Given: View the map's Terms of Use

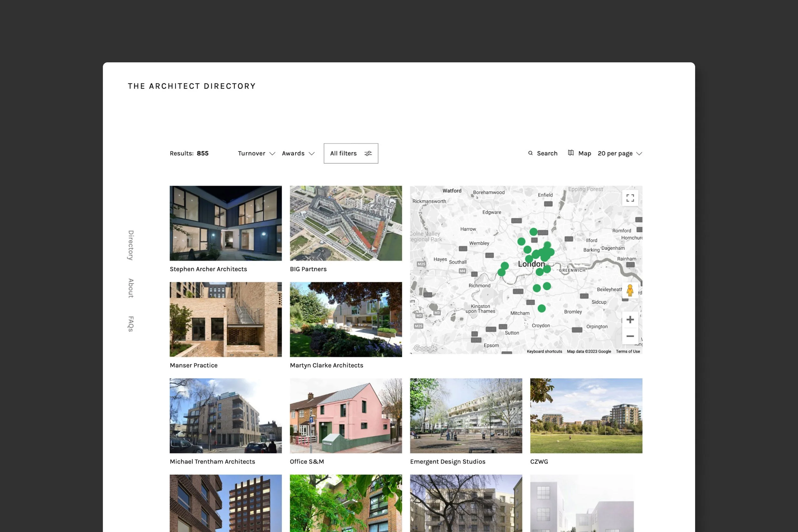Looking at the screenshot, I should (628, 351).
